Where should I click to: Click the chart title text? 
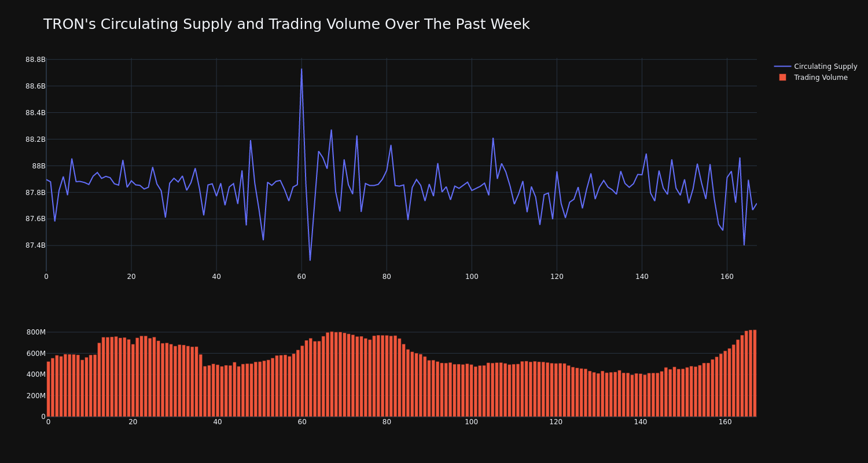[x=286, y=24]
